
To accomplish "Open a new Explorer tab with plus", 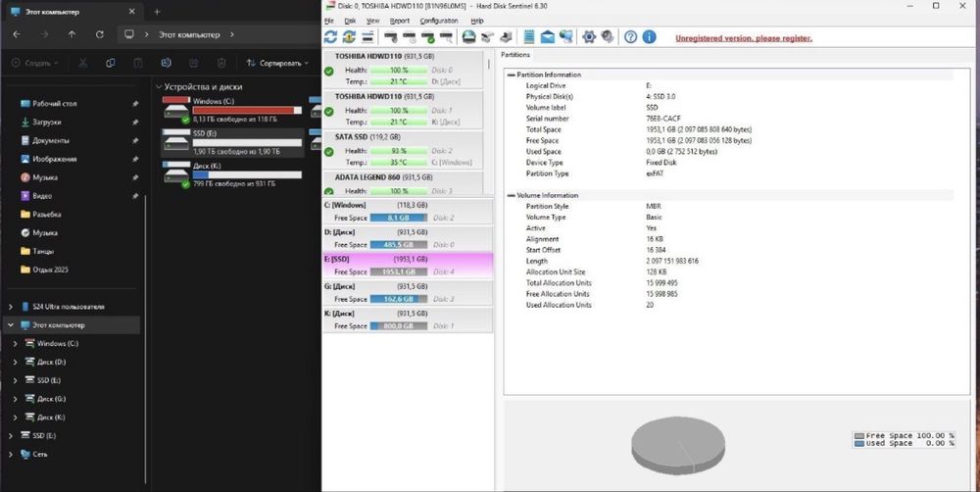I will point(157,11).
